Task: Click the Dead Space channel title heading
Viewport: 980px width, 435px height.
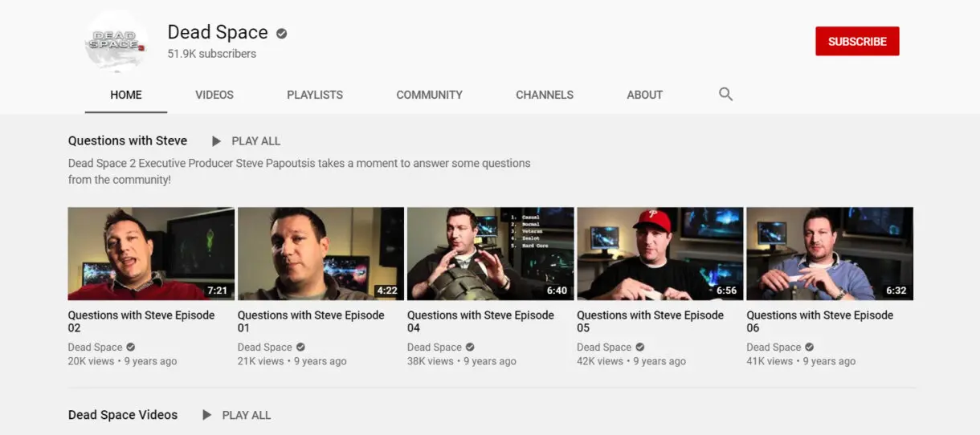Action: [218, 32]
